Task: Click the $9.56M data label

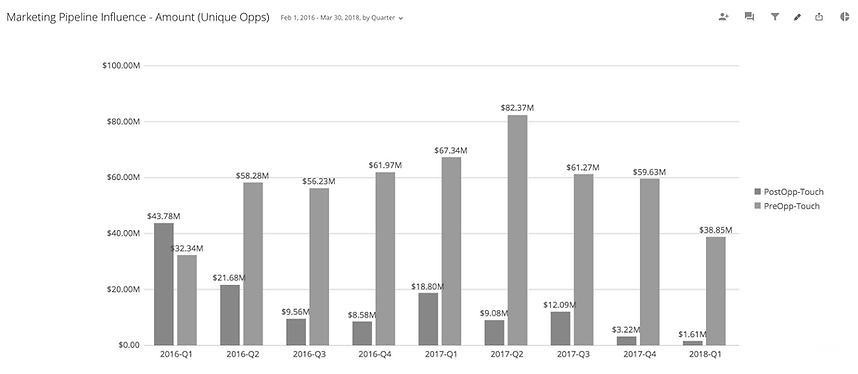Action: pyautogui.click(x=296, y=312)
